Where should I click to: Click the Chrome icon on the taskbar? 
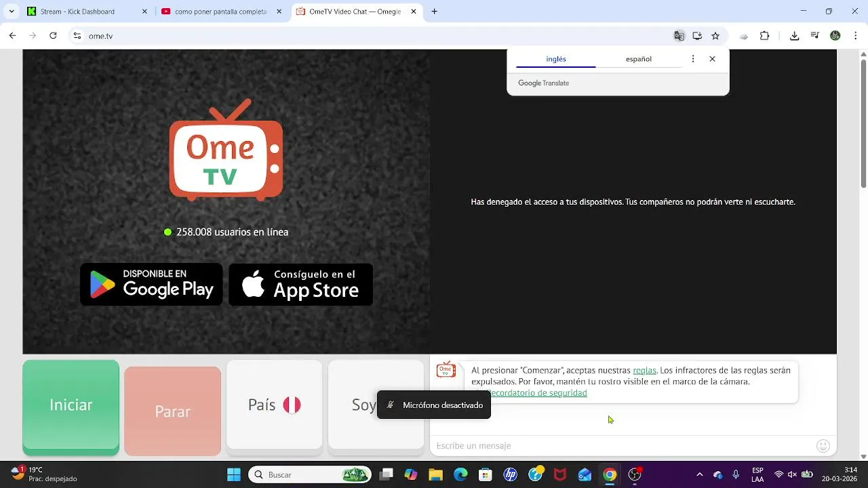(x=610, y=474)
